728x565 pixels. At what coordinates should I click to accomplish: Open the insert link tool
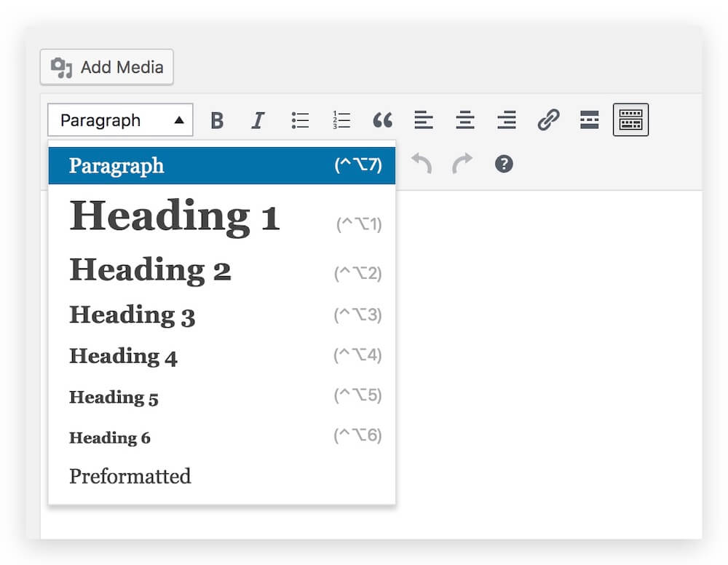click(x=548, y=120)
